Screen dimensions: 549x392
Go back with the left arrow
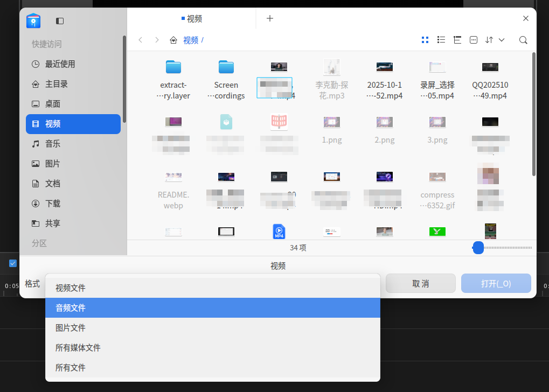141,40
